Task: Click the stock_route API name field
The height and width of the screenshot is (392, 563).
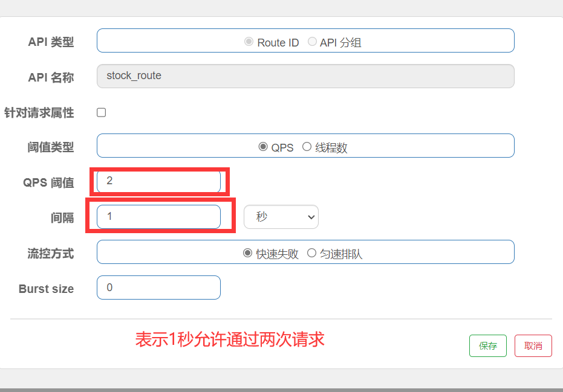Action: pyautogui.click(x=305, y=76)
